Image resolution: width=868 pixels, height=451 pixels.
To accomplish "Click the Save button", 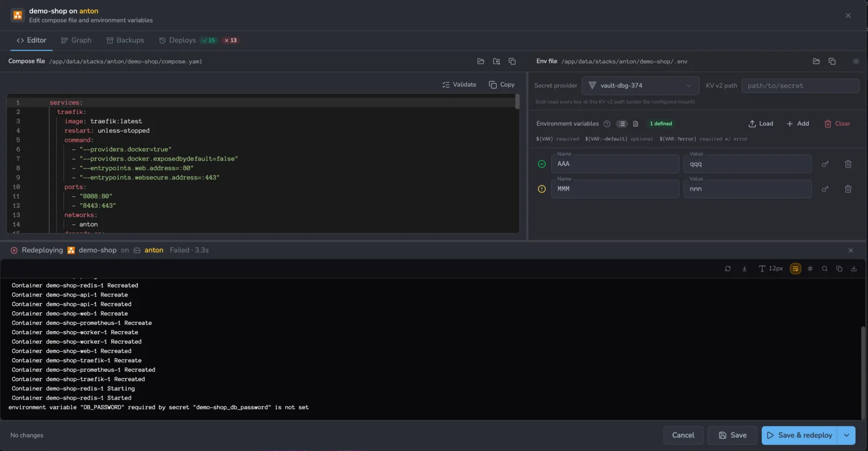I will pos(732,435).
